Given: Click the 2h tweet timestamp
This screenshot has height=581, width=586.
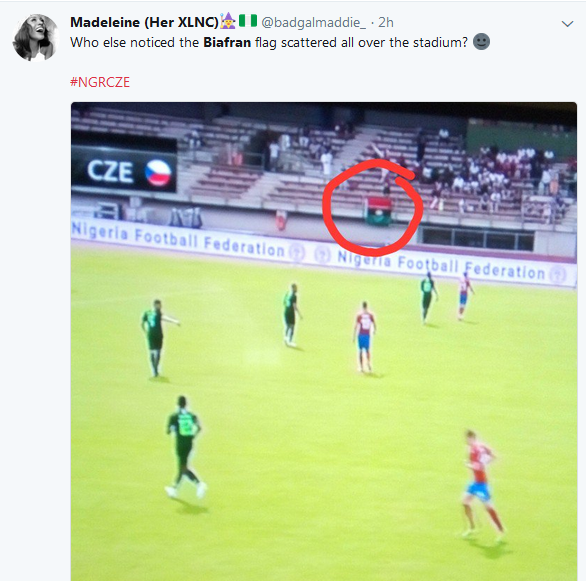Looking at the screenshot, I should point(386,22).
